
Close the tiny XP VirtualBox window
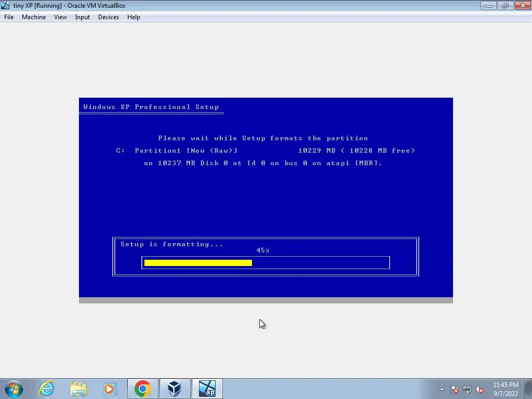(x=523, y=5)
